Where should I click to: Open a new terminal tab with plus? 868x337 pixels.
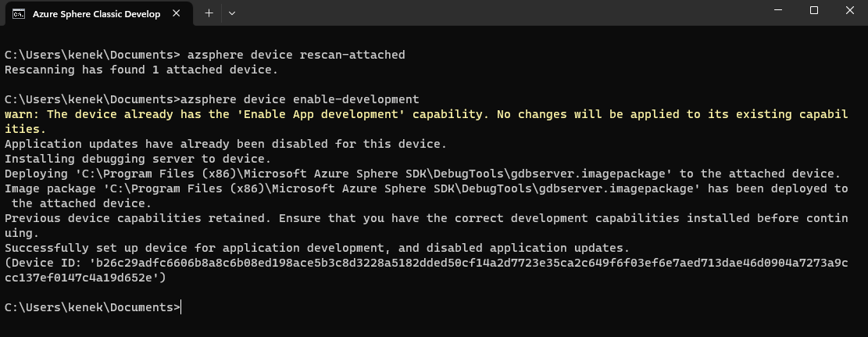point(209,13)
